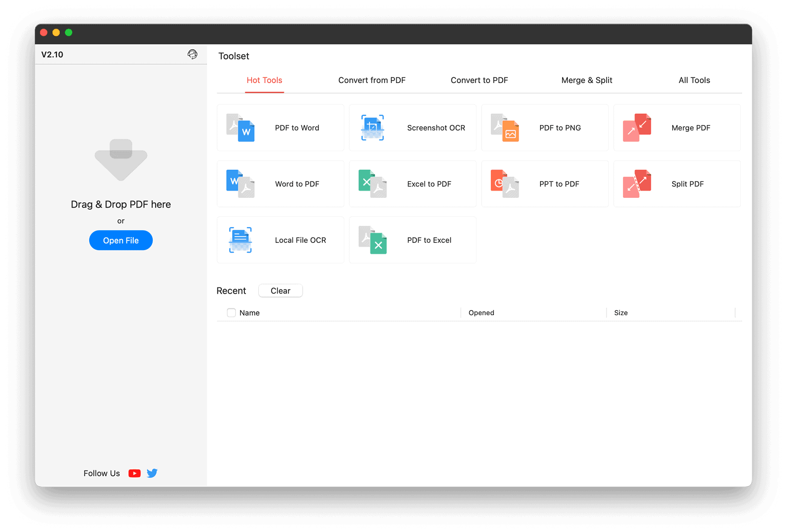787x532 pixels.
Task: Launch the PPT to PDF converter
Action: 545,183
